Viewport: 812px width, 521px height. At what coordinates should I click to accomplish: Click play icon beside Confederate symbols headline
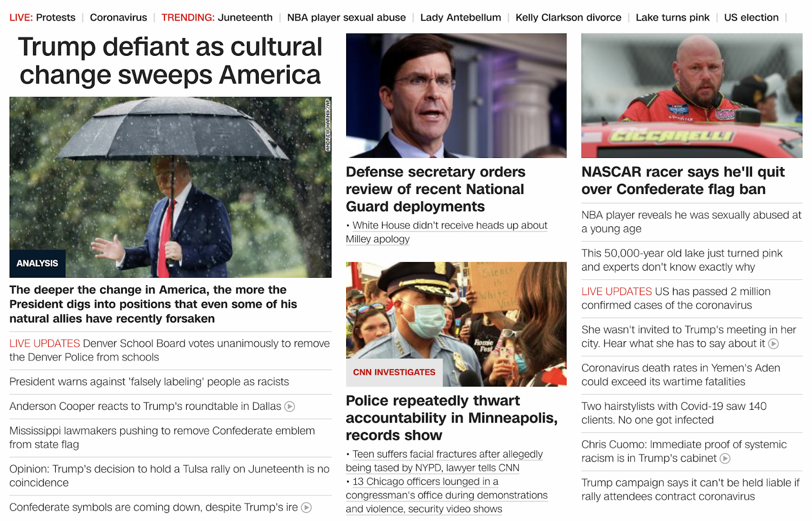coord(307,507)
